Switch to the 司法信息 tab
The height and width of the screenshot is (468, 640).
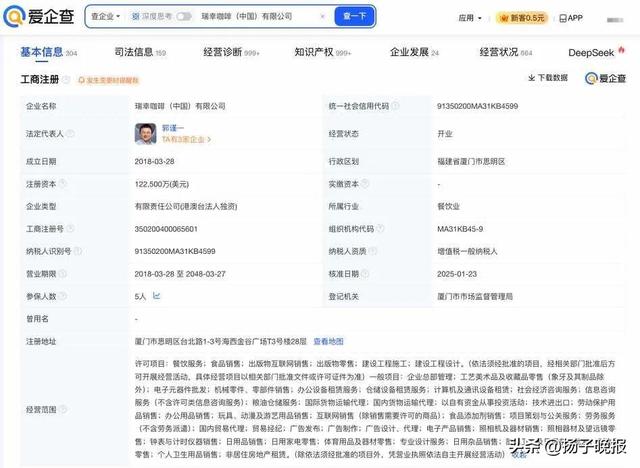140,52
